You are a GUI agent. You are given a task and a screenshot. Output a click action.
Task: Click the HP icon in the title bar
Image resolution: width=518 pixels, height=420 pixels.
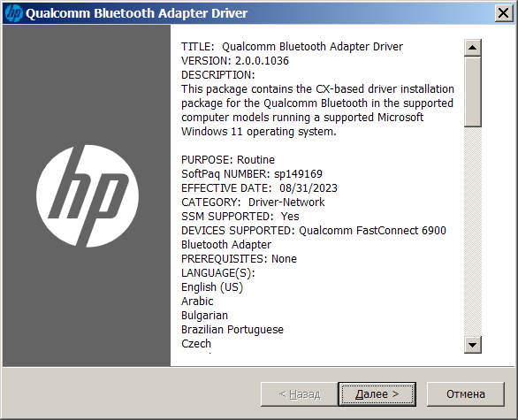coord(13,13)
